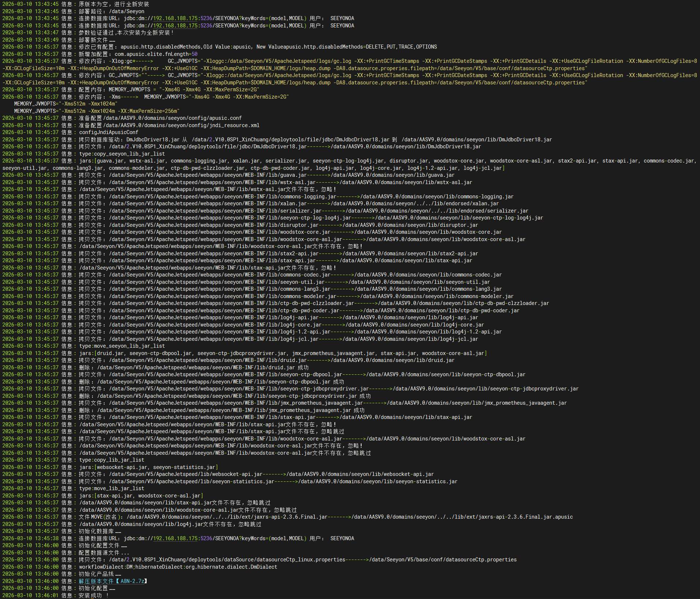Screen dimensions: 700x599
Task: Select 'type:move_lib_jar_list' text
Action: tap(111, 488)
